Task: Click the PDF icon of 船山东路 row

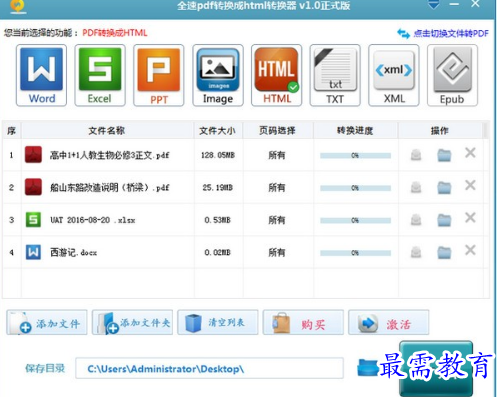Action: point(33,187)
